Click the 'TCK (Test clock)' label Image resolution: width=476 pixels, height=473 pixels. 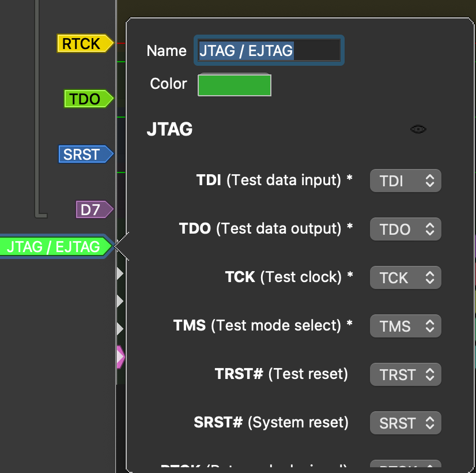click(x=289, y=277)
